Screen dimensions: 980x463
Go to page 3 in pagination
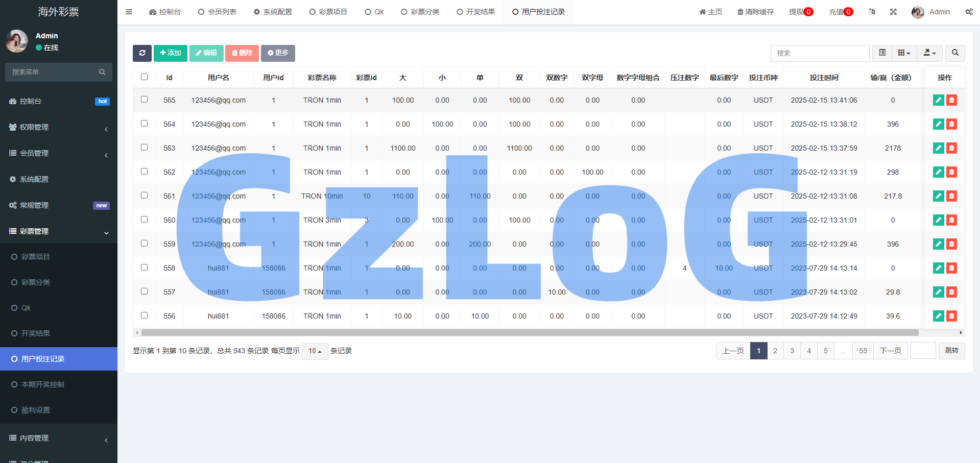[x=792, y=351]
